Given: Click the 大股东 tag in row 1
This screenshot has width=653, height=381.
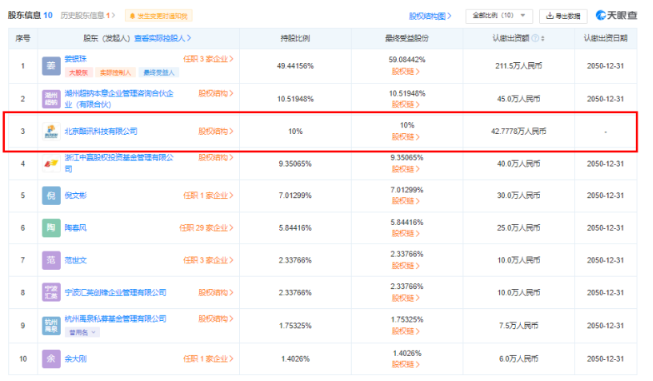Looking at the screenshot, I should pos(78,72).
